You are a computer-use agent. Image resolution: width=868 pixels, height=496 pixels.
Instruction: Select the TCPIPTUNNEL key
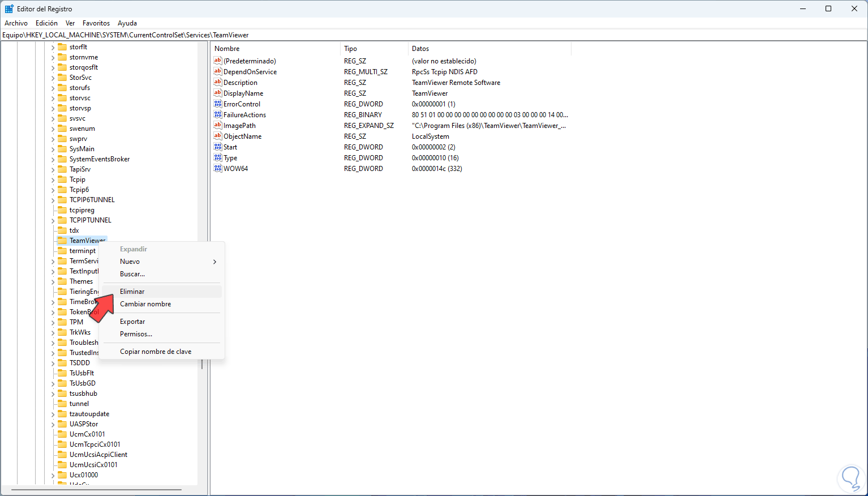click(x=91, y=220)
